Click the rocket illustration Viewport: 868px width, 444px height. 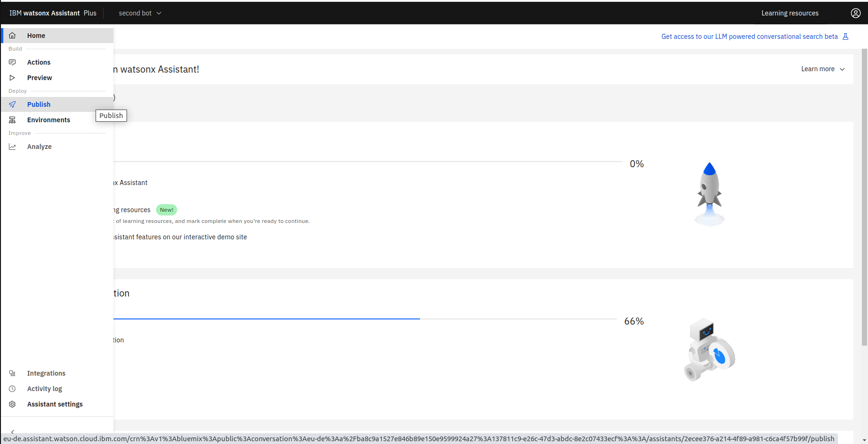coord(710,194)
